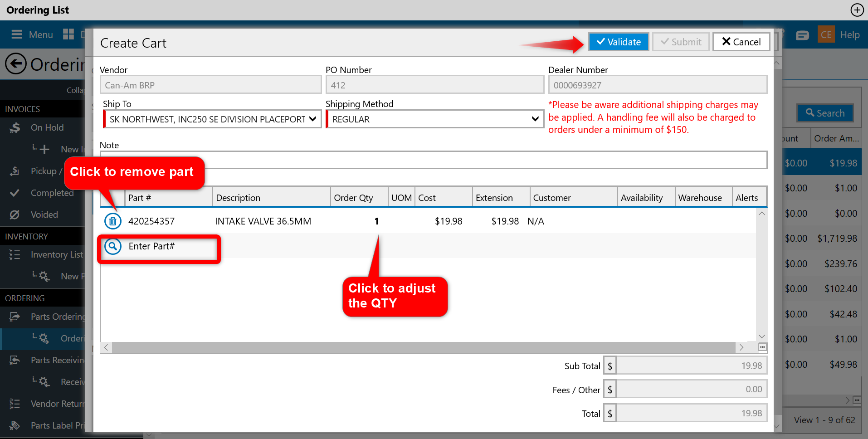This screenshot has height=439, width=868.
Task: Click the grid options icon below the cart table
Action: [762, 347]
